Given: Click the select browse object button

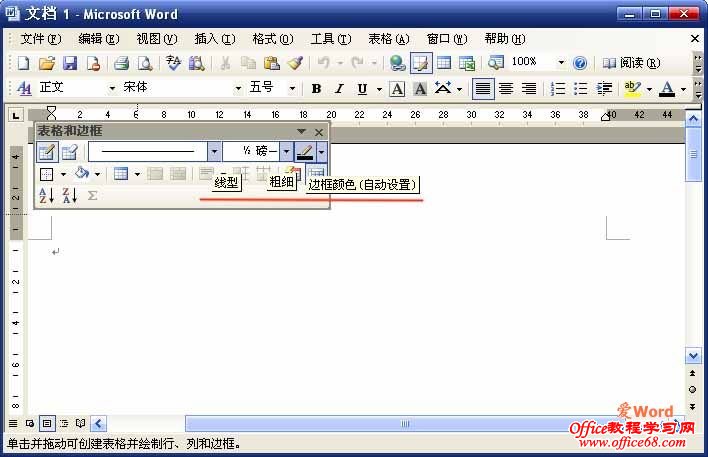Looking at the screenshot, I should click(x=693, y=390).
